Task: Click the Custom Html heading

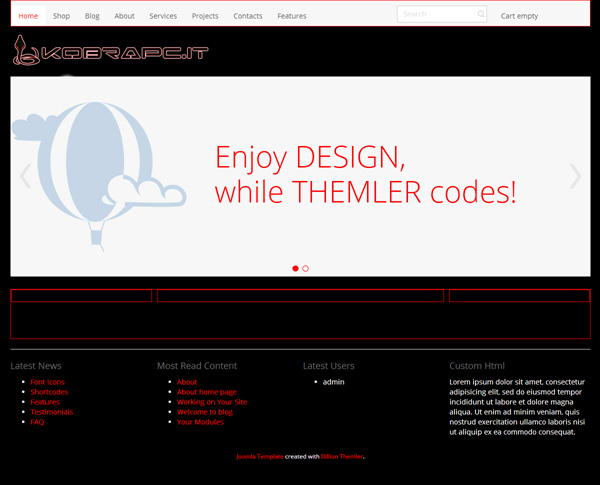Action: (477, 366)
